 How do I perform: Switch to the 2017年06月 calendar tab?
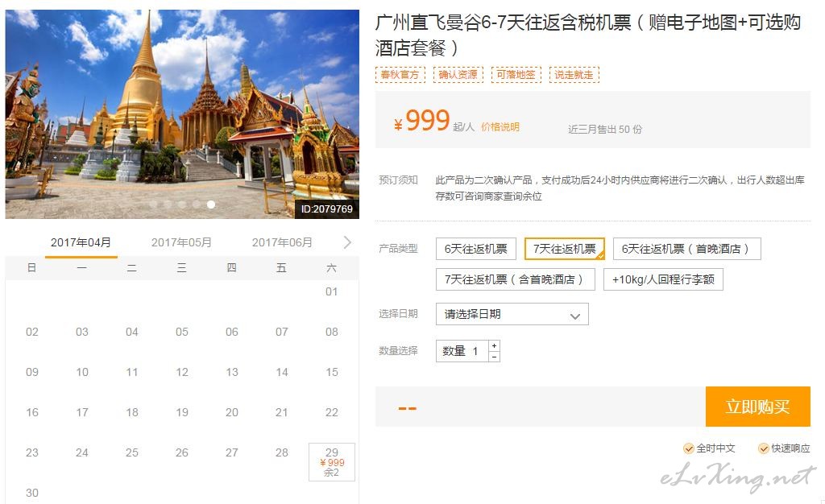(x=282, y=242)
